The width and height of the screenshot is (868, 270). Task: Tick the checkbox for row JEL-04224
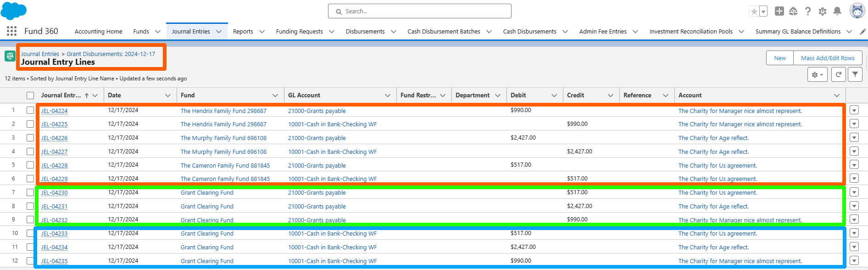pyautogui.click(x=30, y=110)
